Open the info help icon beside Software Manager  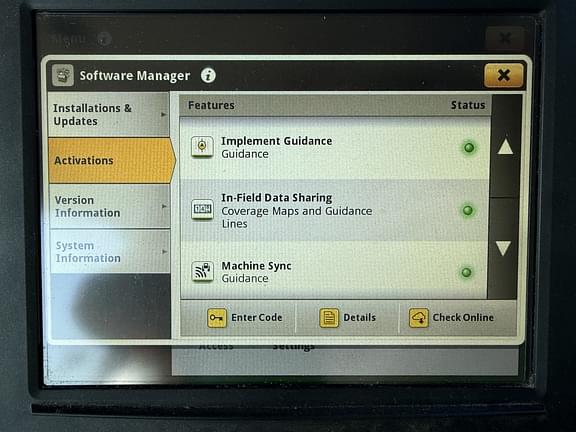pos(208,76)
